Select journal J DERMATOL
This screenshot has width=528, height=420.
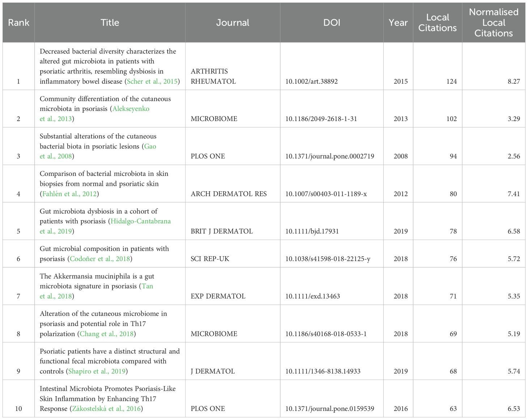click(x=213, y=371)
